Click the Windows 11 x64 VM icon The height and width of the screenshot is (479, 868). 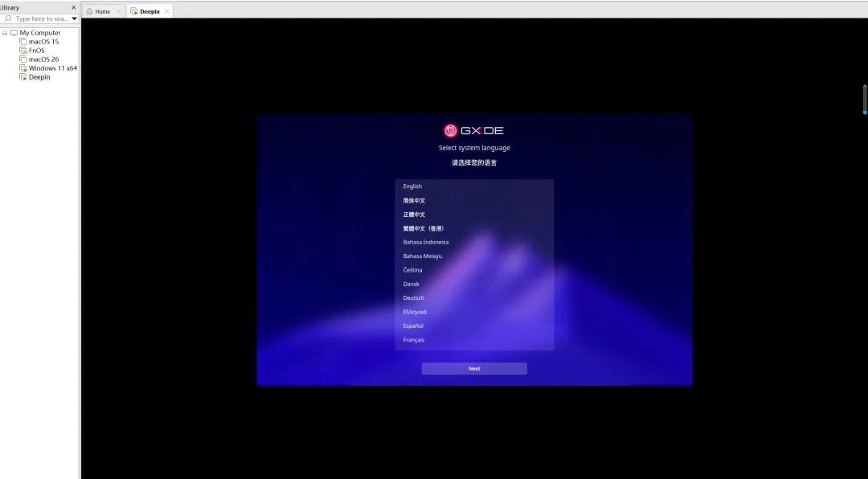(x=23, y=68)
